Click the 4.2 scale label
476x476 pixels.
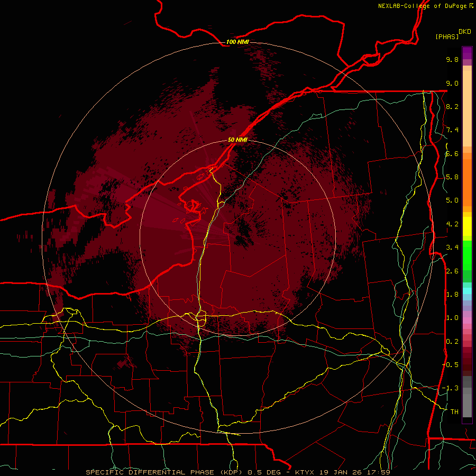tap(452, 224)
